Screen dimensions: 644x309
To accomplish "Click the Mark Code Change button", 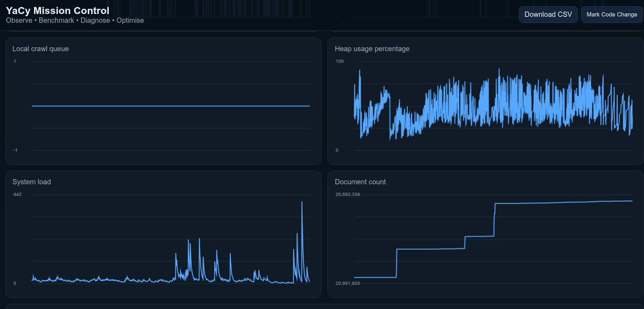I will pos(612,14).
